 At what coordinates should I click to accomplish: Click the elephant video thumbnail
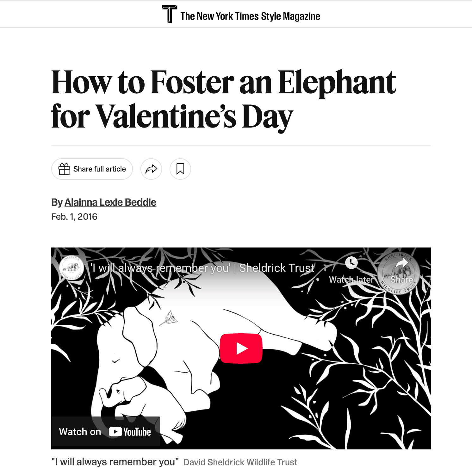click(241, 348)
